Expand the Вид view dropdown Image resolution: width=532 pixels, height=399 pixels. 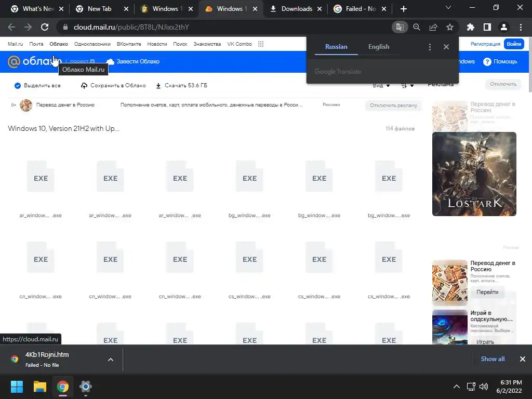tap(381, 86)
